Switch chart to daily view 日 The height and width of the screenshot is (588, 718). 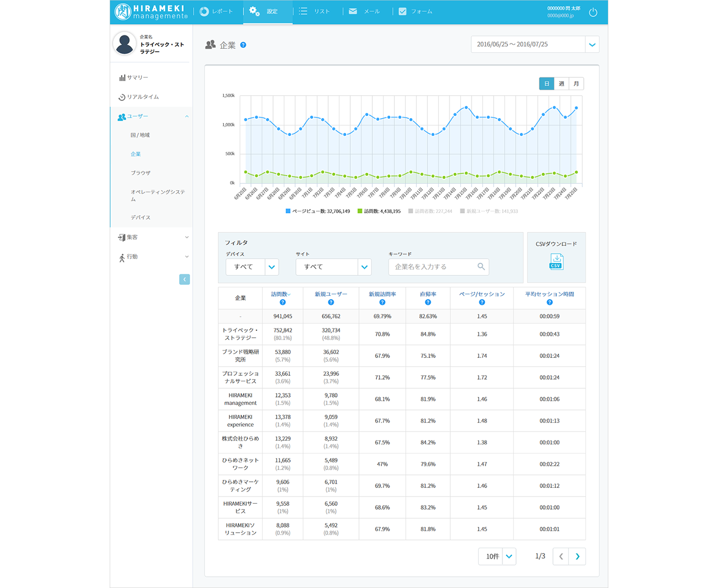pos(546,84)
